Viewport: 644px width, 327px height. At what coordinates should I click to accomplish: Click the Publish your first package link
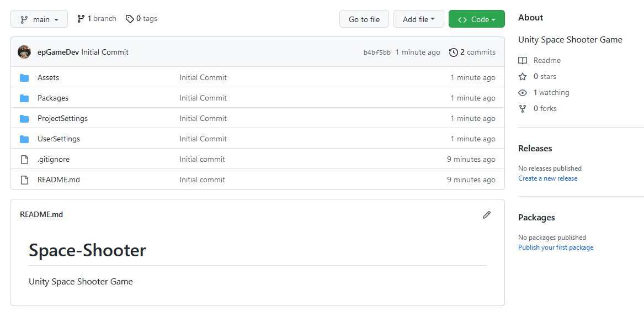click(x=555, y=247)
